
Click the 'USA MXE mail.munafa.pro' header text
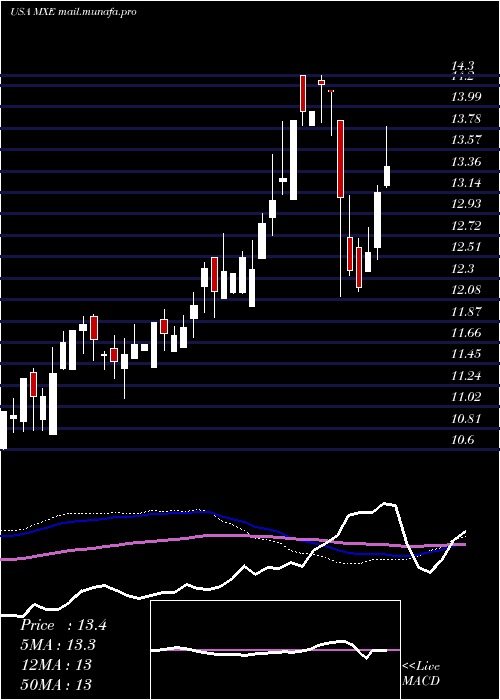[73, 12]
